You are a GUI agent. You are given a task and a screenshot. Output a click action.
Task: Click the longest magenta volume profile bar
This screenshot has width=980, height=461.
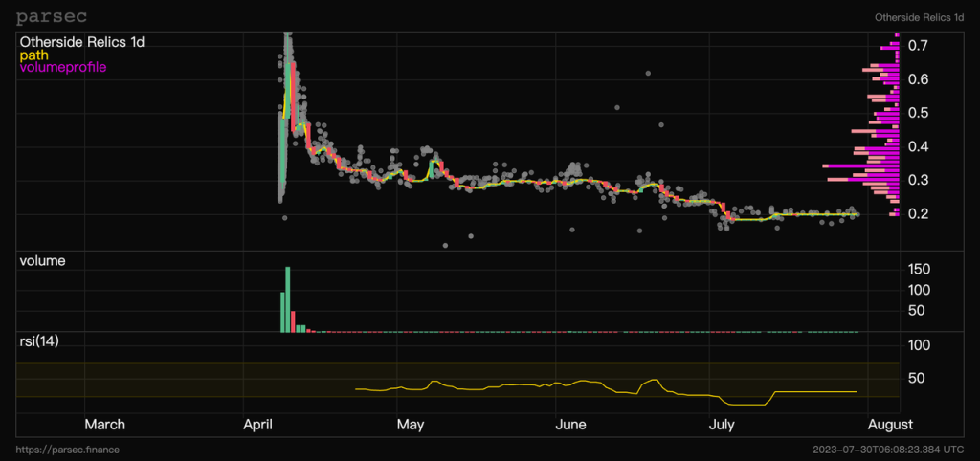tap(860, 165)
